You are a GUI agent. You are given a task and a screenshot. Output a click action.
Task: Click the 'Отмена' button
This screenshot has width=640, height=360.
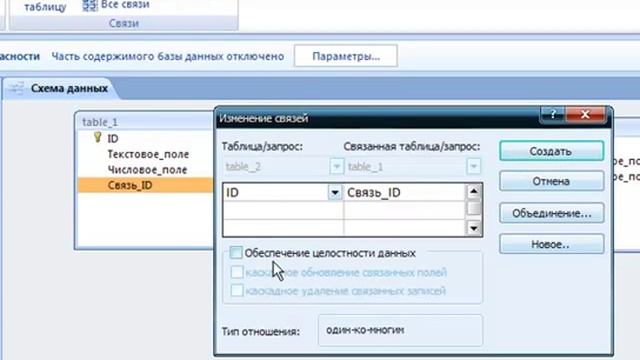click(x=551, y=181)
